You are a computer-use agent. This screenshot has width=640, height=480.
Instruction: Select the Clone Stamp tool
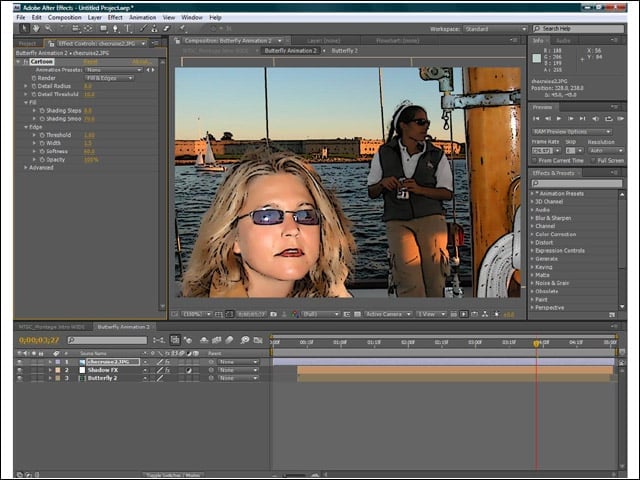tap(154, 28)
